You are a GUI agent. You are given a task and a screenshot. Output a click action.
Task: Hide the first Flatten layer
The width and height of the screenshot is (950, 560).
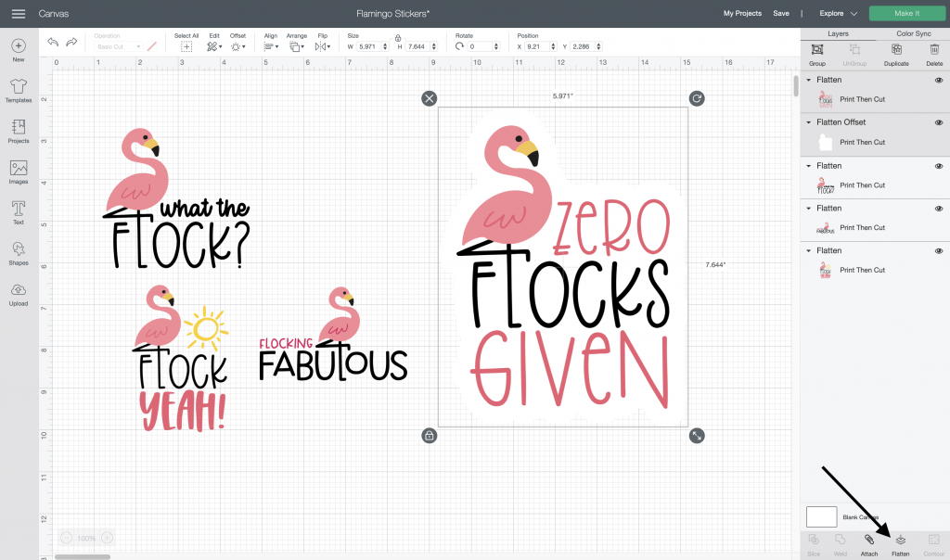coord(939,80)
